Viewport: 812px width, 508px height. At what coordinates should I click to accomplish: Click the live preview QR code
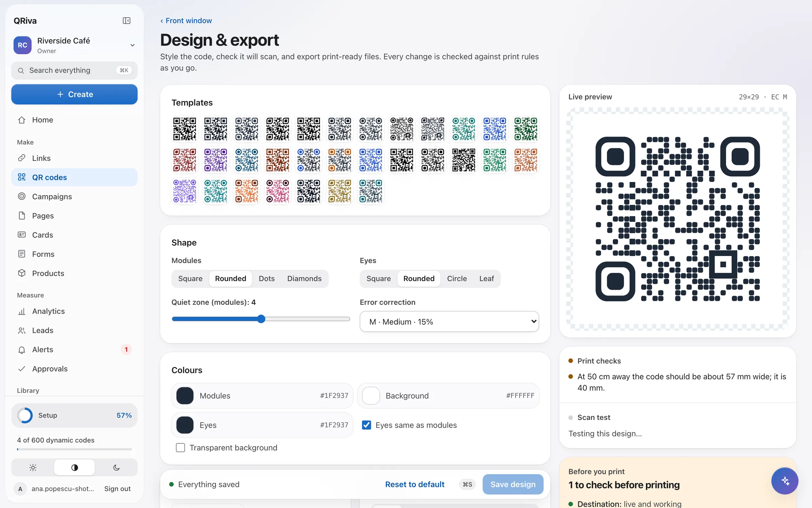[678, 219]
